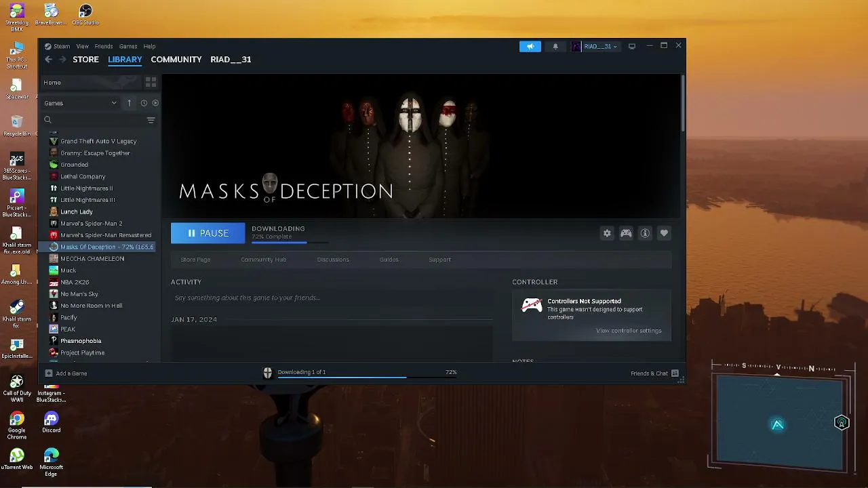Click the Add a Game label

click(x=71, y=373)
